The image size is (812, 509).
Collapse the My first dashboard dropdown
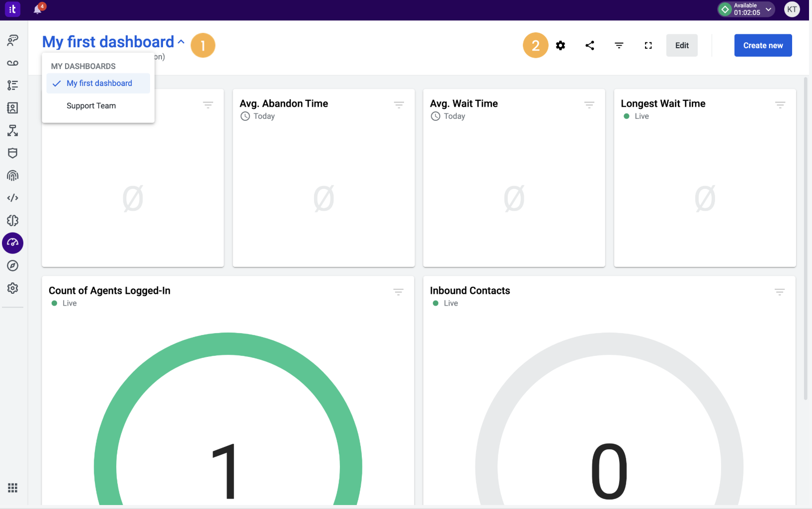point(181,42)
